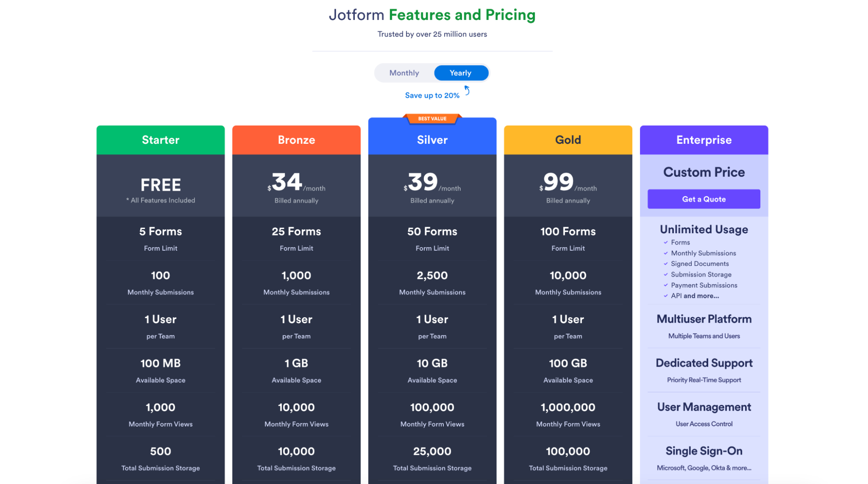Select the Yearly billing option
868x484 pixels.
[461, 73]
